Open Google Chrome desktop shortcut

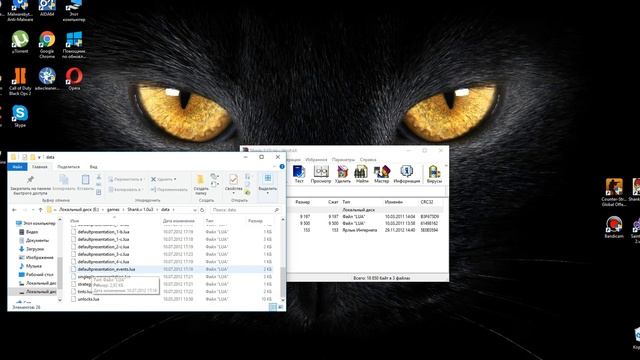47,45
